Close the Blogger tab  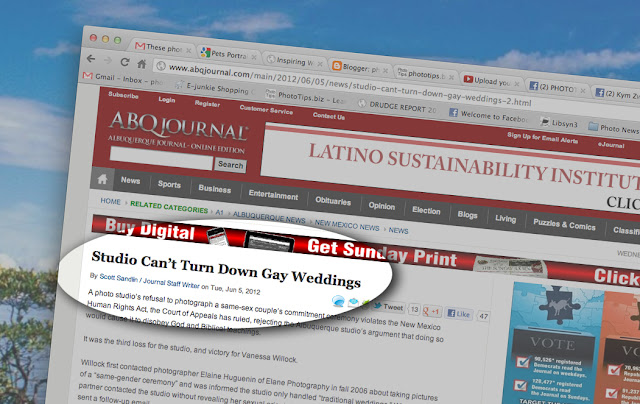385,71
